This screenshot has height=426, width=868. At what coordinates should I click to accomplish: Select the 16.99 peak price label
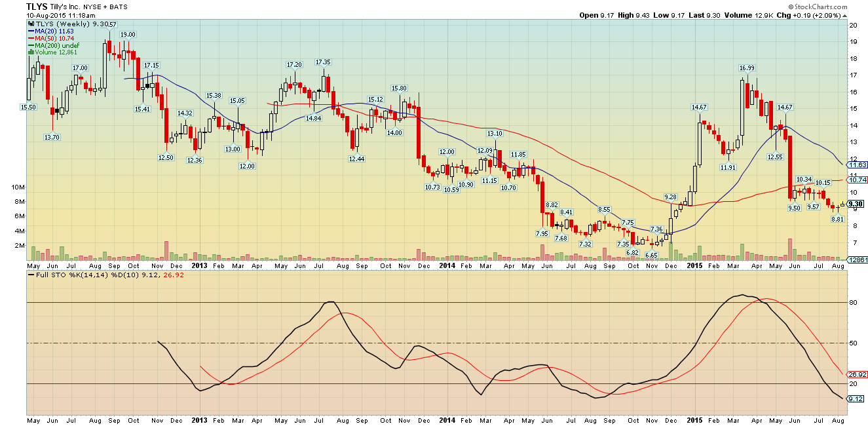tap(748, 68)
